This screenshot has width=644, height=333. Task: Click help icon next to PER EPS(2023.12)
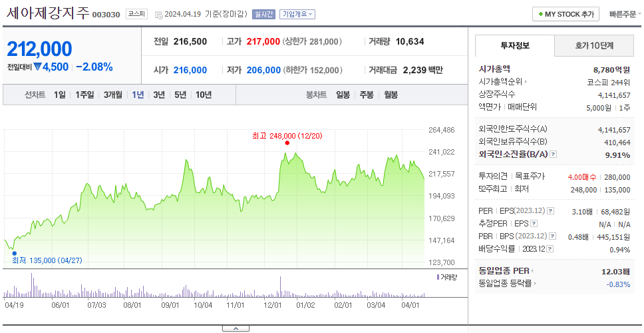[550, 211]
